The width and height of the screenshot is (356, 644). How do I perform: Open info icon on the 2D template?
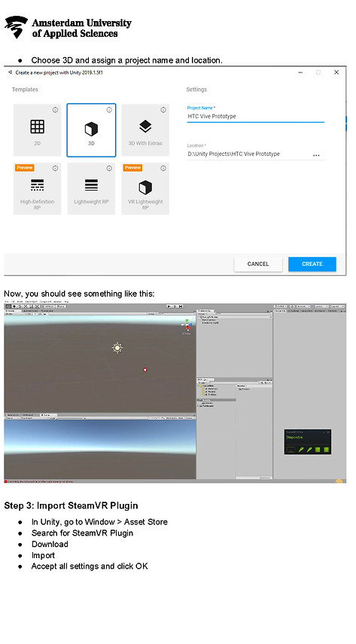point(55,110)
